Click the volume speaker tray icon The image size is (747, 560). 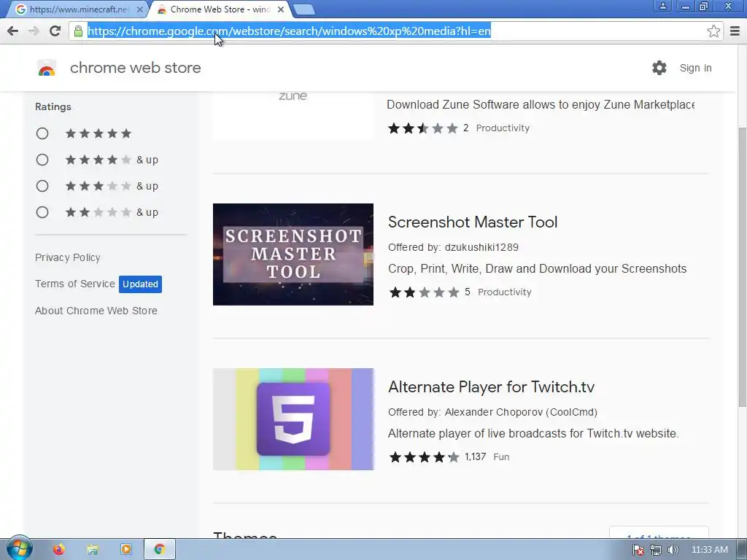point(673,550)
